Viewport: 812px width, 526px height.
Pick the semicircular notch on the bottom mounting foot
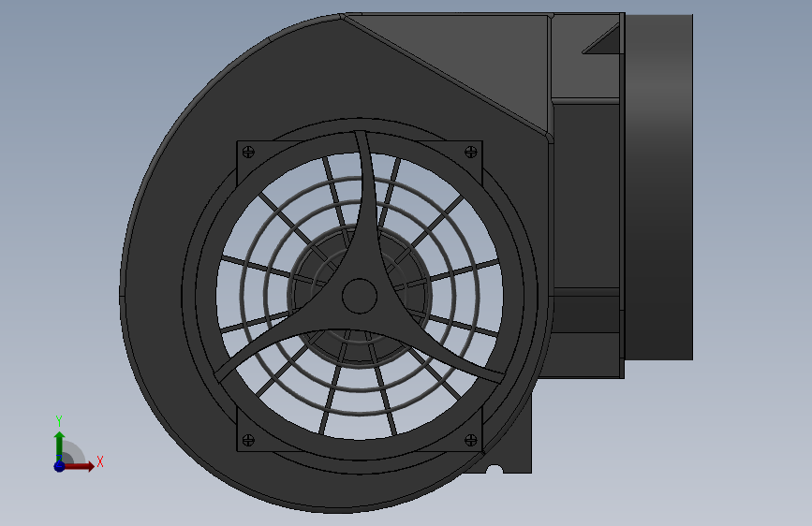click(495, 469)
